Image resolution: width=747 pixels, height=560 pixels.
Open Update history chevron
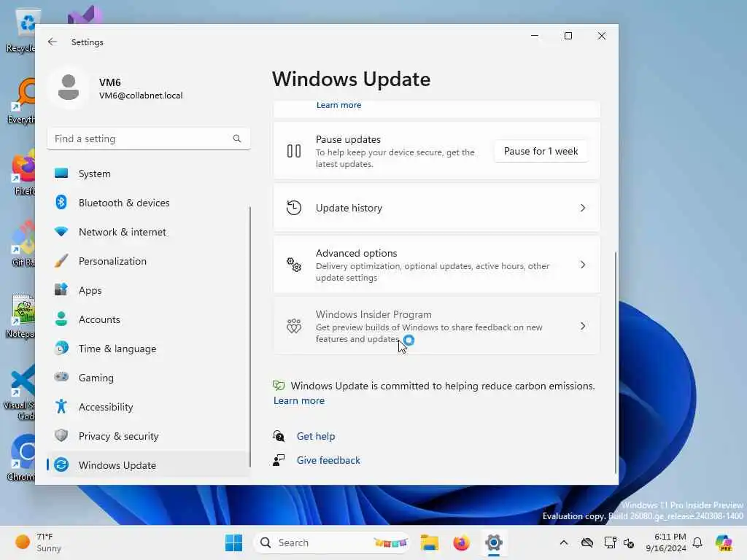583,208
